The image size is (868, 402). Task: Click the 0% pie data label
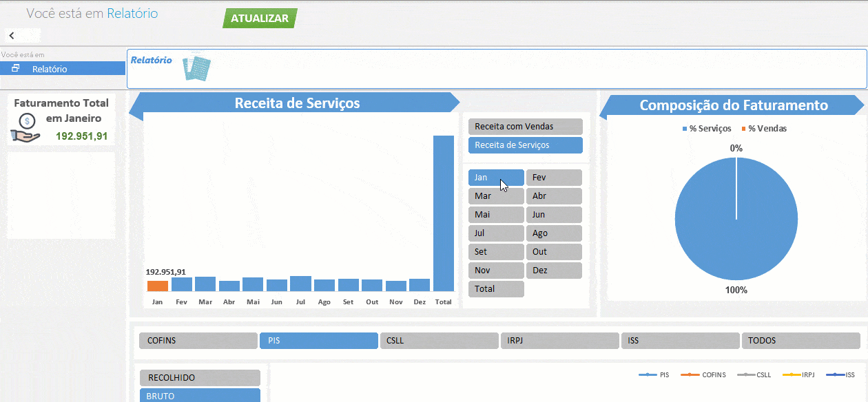[736, 148]
